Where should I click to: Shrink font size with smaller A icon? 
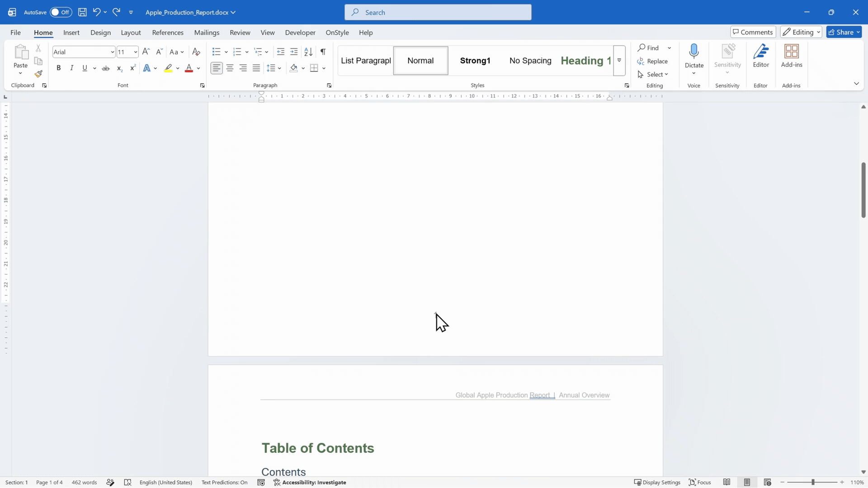point(159,52)
